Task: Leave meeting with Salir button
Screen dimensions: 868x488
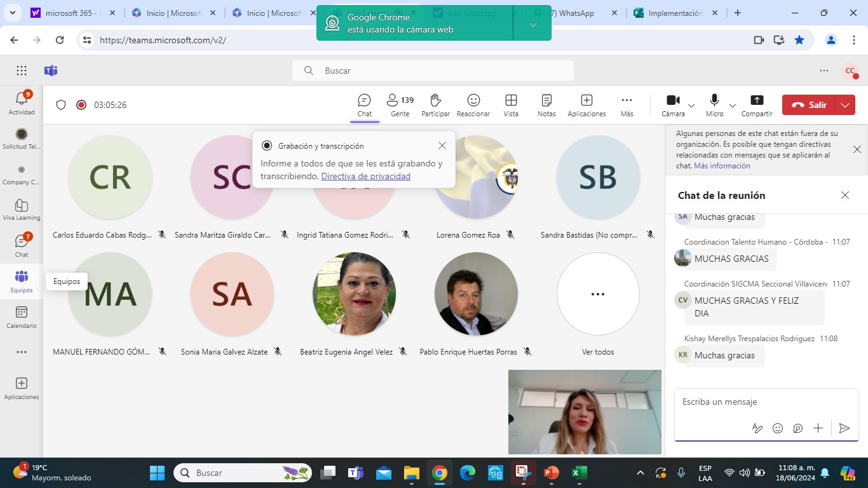Action: (x=810, y=105)
